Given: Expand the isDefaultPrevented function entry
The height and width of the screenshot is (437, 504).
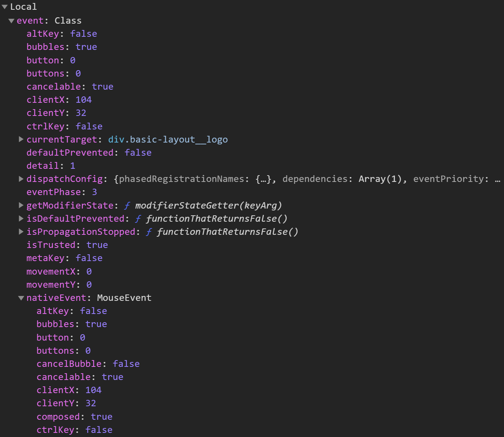Looking at the screenshot, I should point(21,219).
